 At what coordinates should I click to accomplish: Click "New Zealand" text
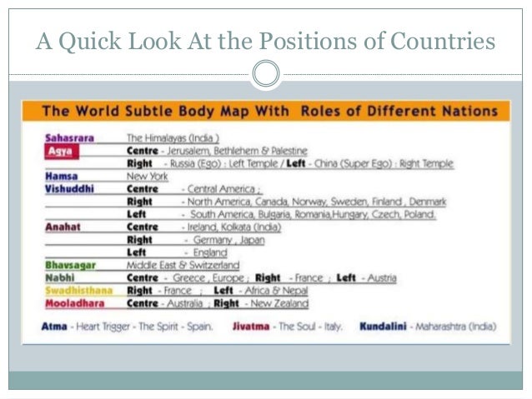(279, 303)
